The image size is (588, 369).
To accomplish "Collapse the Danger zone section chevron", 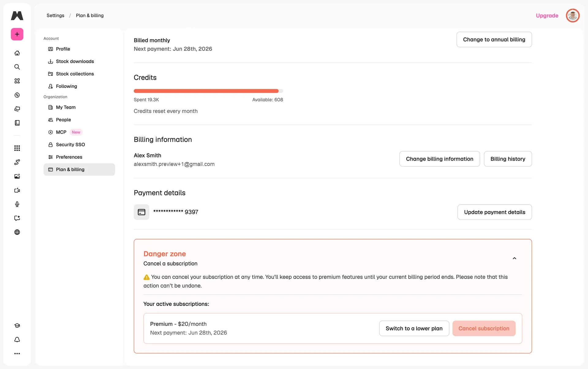I will [514, 258].
